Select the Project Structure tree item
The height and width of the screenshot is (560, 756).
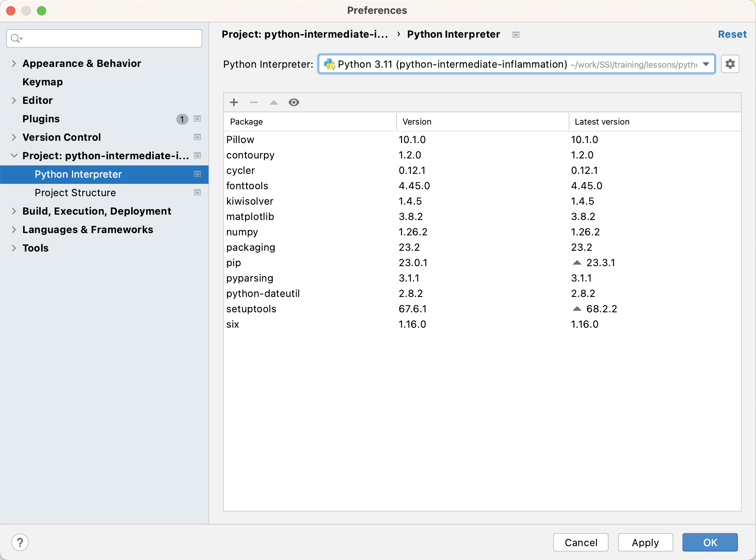click(x=75, y=192)
